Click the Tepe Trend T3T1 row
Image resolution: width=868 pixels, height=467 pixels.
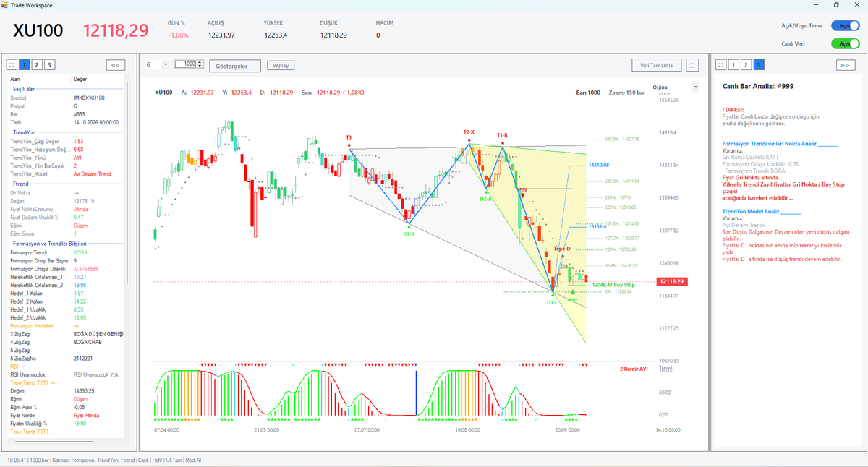(x=67, y=432)
